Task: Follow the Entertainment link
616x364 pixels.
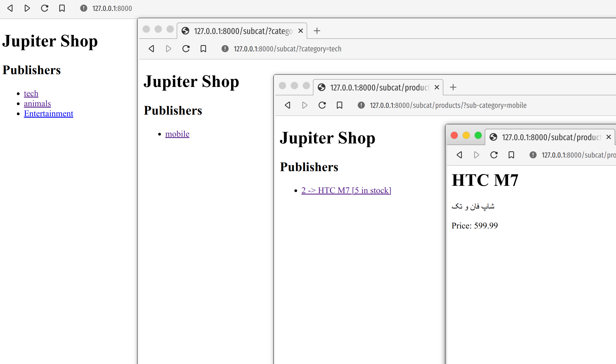Action: pyautogui.click(x=48, y=114)
